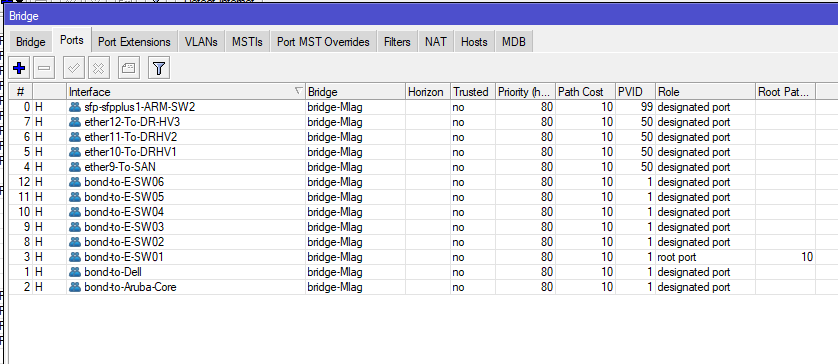
Task: Open the Hosts tab
Action: [474, 42]
